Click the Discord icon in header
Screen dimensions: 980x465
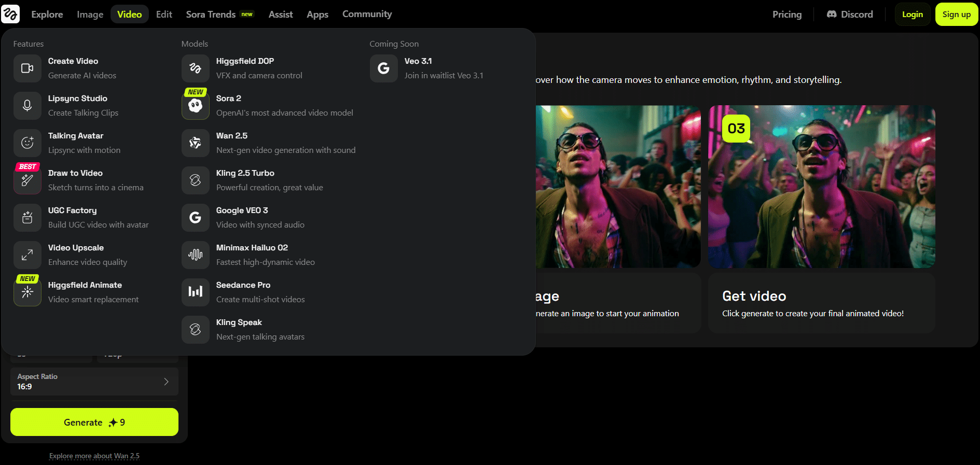pos(832,15)
